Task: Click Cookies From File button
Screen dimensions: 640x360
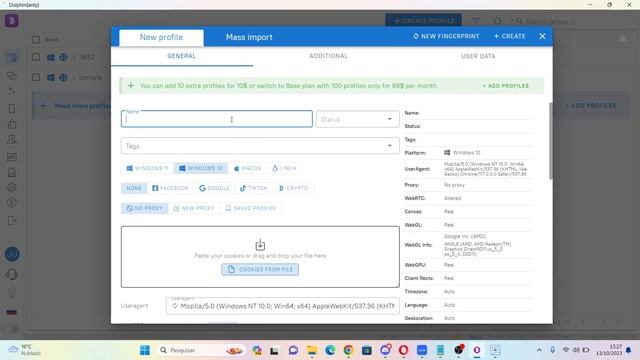Action: click(x=260, y=269)
